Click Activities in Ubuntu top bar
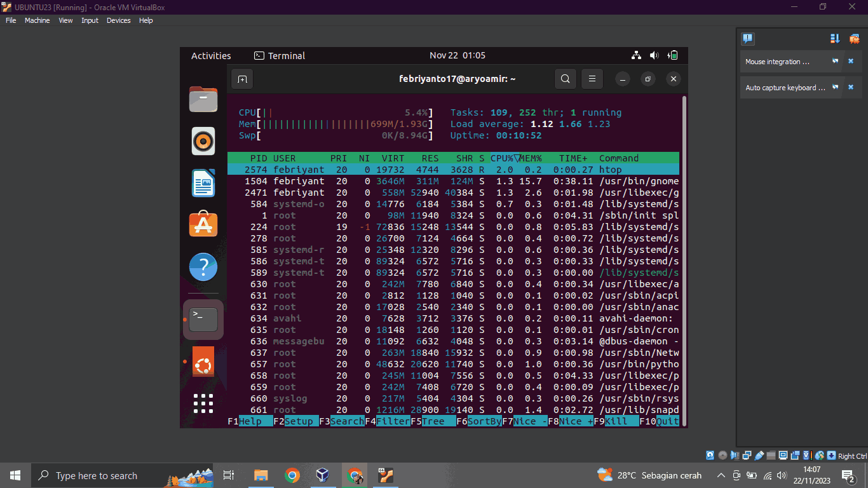Screen dimensions: 868x488 [211, 56]
